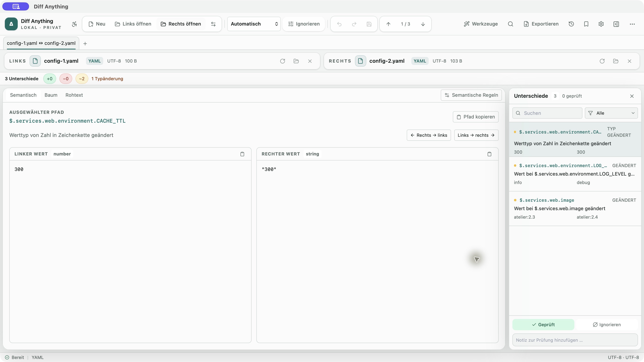
Task: Open folder for config-2.yaml
Action: (616, 61)
